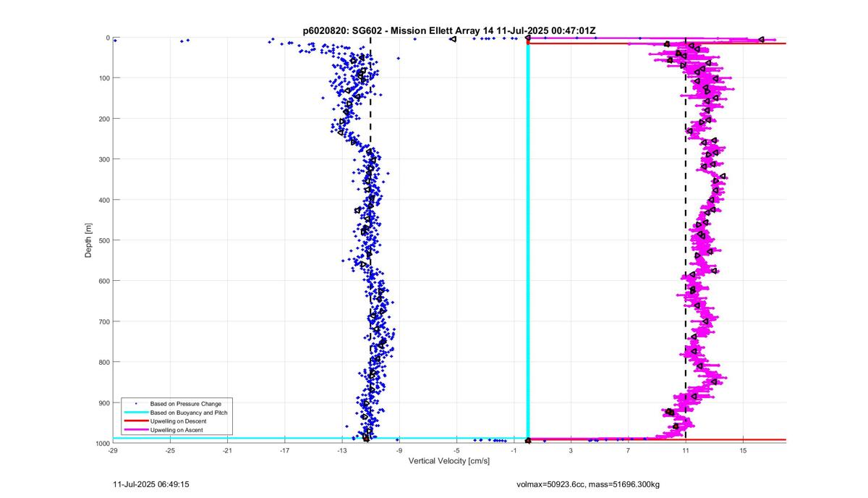
Task: Click the depth tick label '300'
Action: coord(104,159)
